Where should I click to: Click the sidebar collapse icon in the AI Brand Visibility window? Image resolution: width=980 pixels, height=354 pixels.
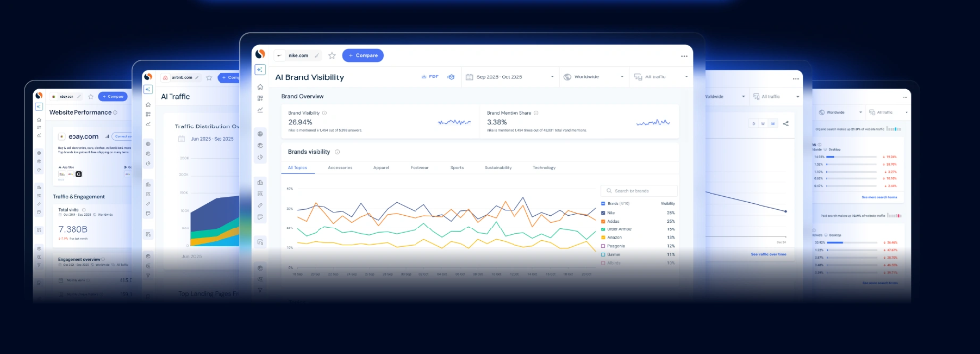[260, 70]
